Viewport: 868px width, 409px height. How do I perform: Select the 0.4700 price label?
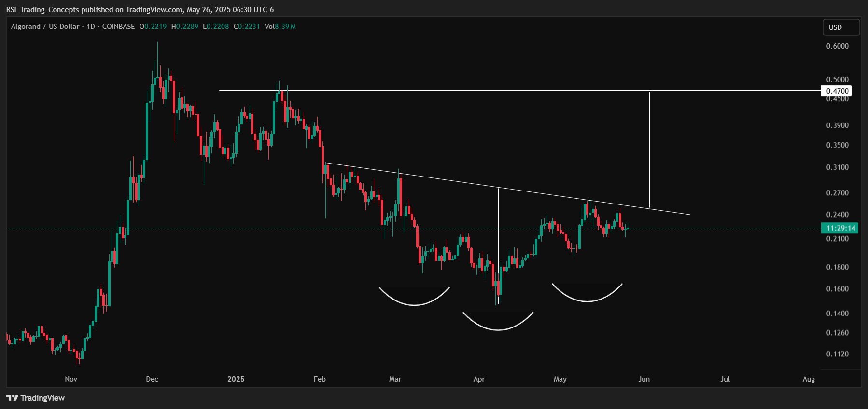[x=837, y=91]
